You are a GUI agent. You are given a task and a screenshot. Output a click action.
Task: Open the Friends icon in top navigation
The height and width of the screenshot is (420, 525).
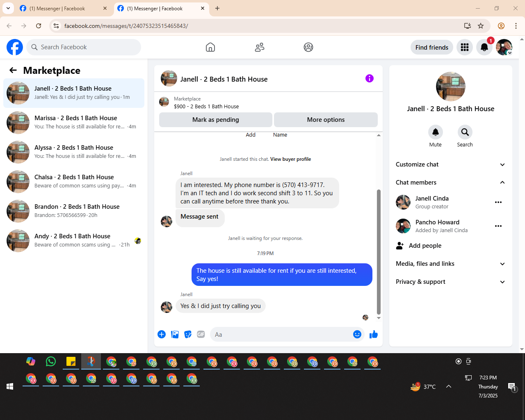260,47
